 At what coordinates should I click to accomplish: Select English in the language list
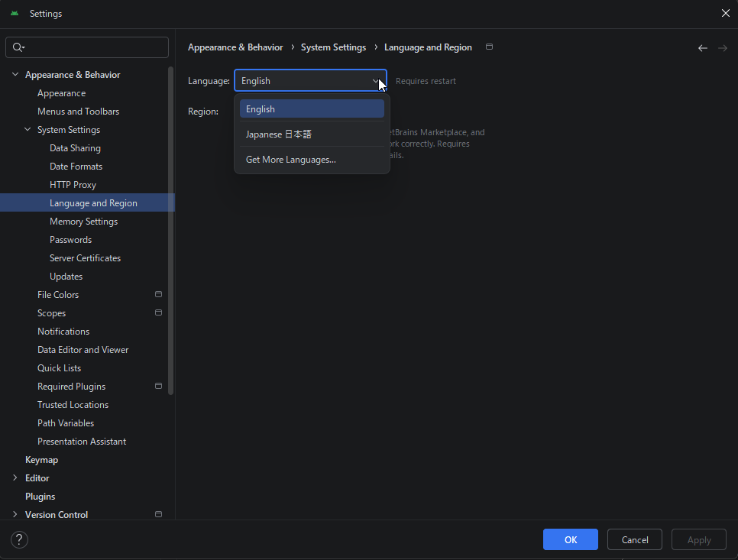point(312,109)
